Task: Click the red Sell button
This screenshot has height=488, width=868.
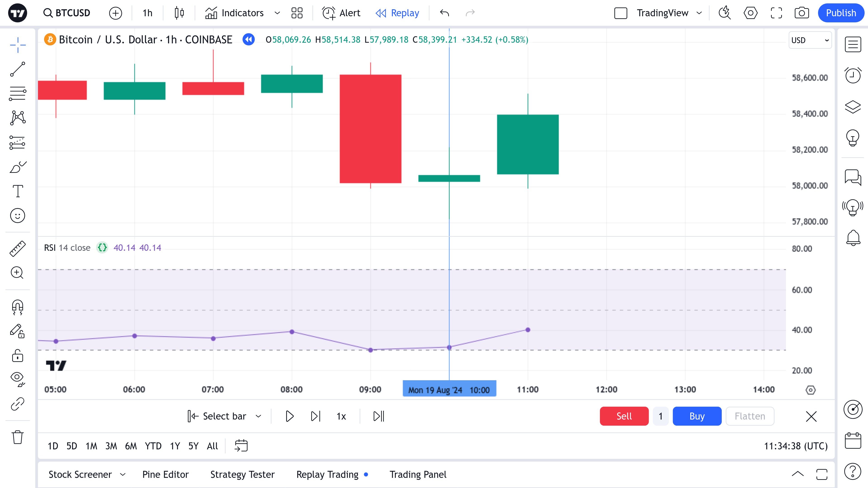Action: coord(624,416)
